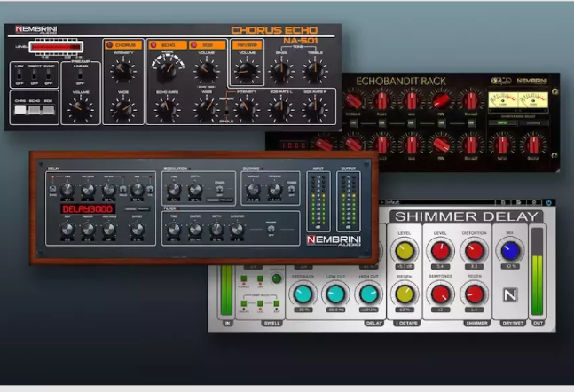Select the Input meter button on Echobandit
Screen dimensions: 574x392
point(503,123)
